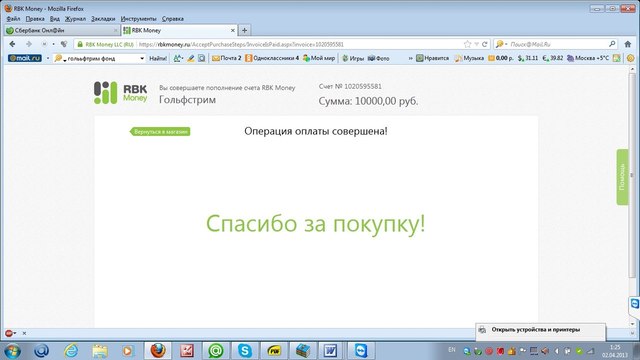Click the EN language indicator
Image resolution: width=640 pixels, height=360 pixels.
tap(452, 350)
